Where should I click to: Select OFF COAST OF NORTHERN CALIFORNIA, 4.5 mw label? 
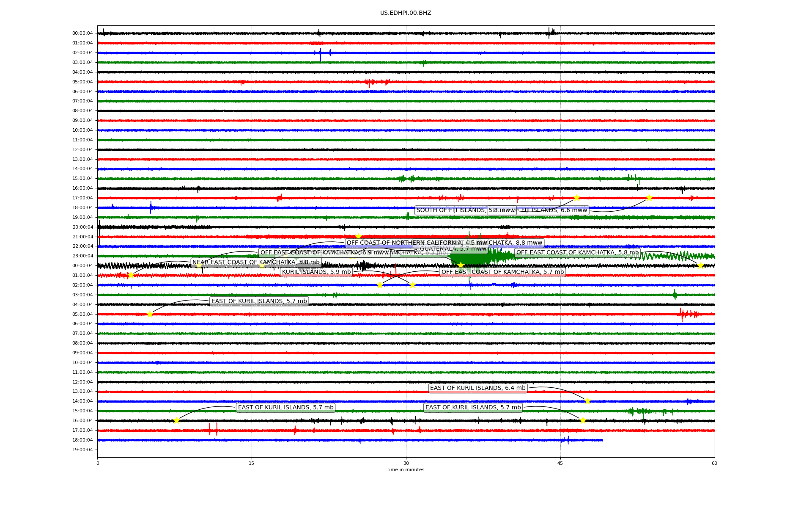coord(417,243)
